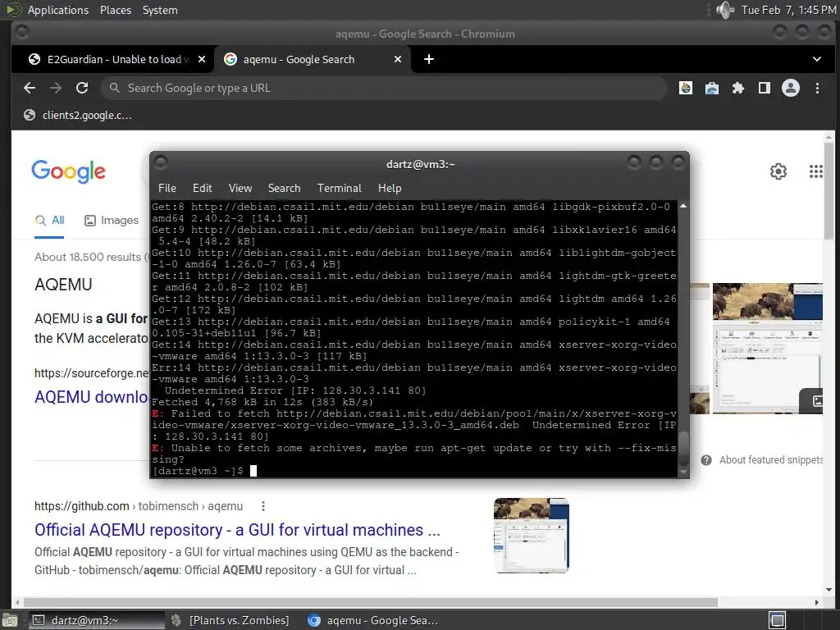Click the Google logo
The image size is (840, 630).
(69, 171)
